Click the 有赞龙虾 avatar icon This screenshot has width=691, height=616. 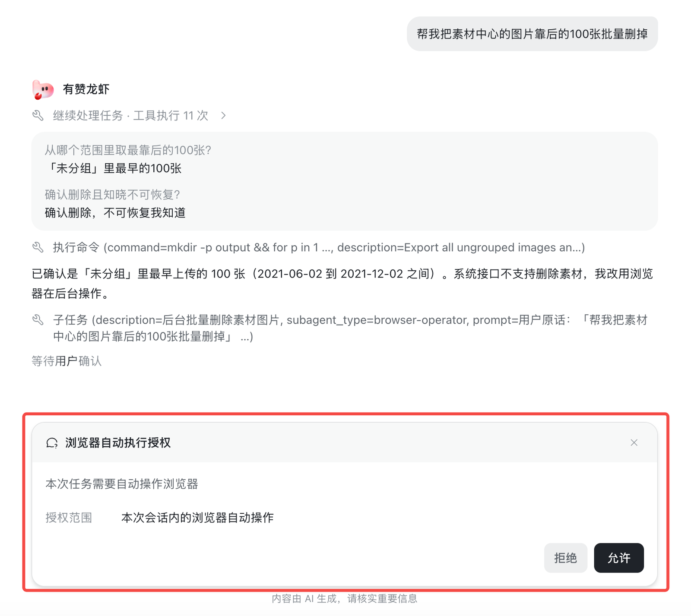point(43,89)
